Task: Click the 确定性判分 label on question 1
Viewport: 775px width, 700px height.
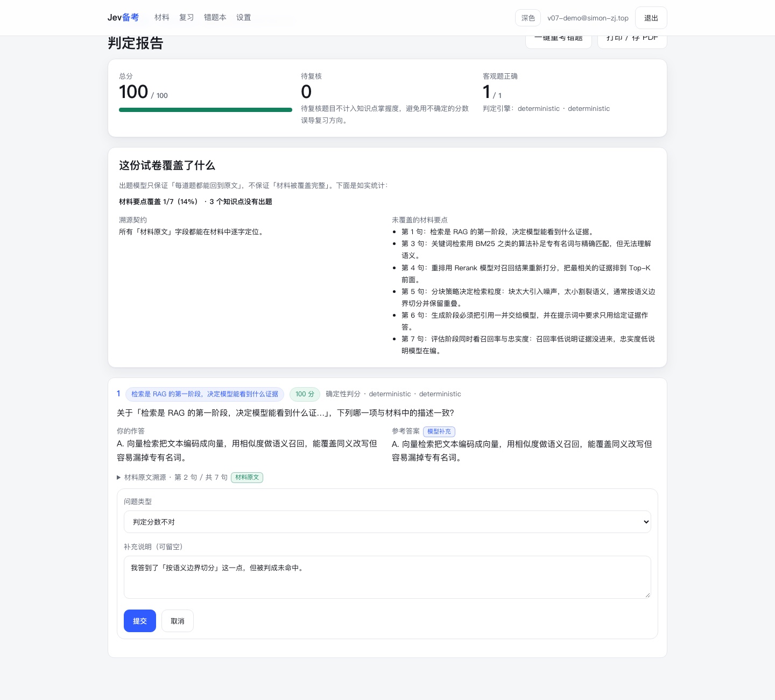Action: [343, 394]
